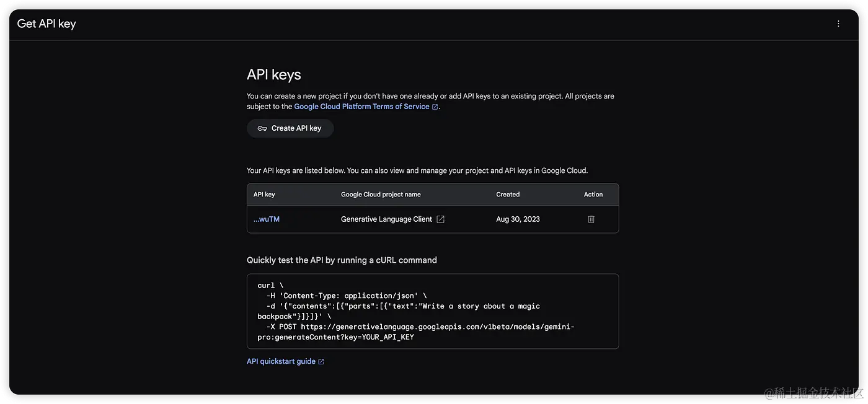Click the Created column header
The height and width of the screenshot is (404, 868).
click(508, 195)
